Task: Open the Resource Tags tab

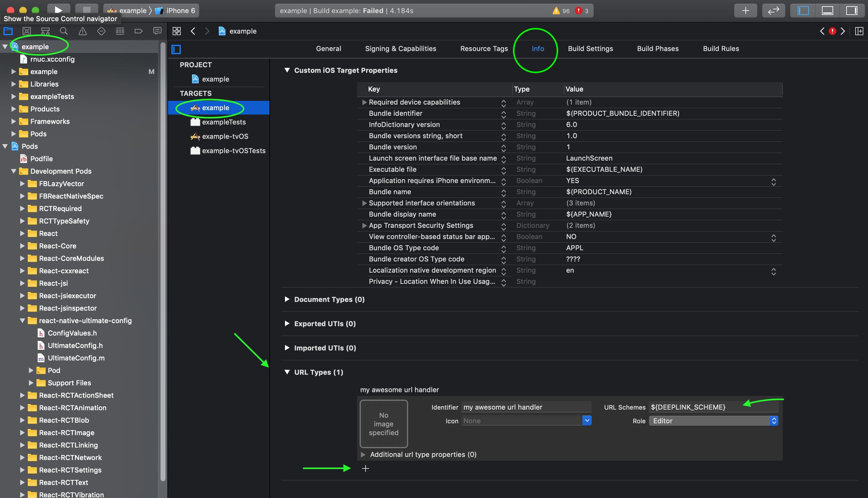Action: 484,49
